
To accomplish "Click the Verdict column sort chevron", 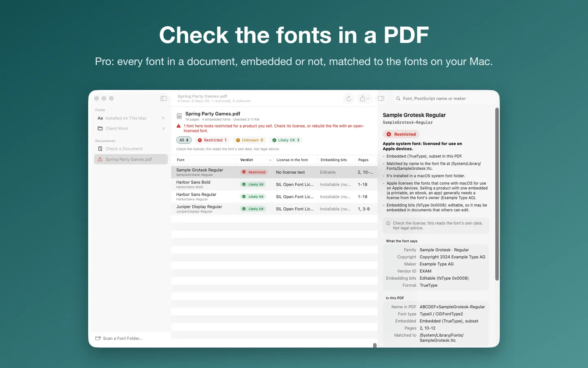I will [270, 160].
